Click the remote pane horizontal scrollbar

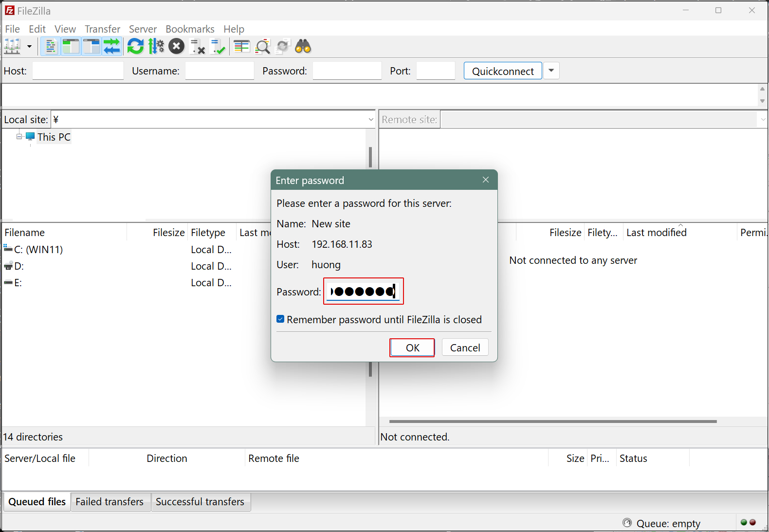553,421
